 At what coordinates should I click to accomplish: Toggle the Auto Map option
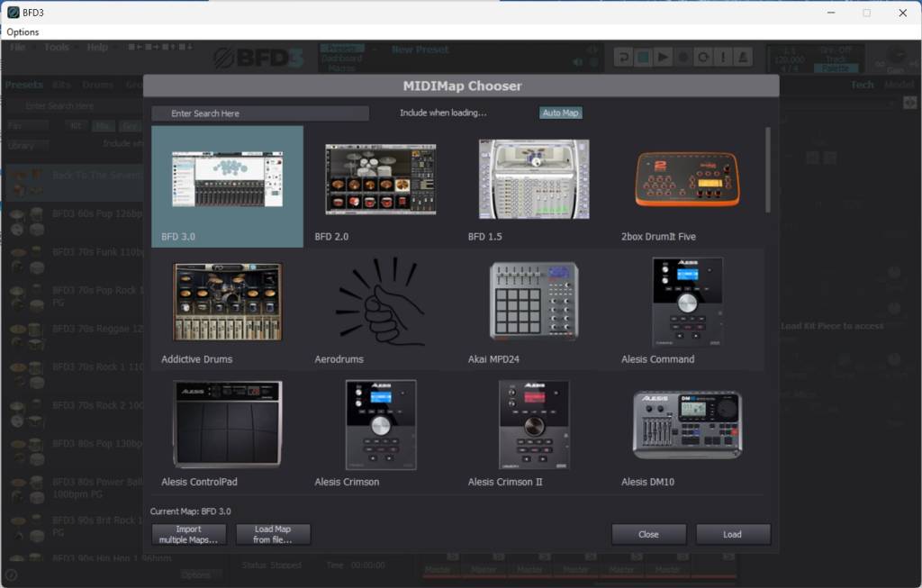pos(560,113)
